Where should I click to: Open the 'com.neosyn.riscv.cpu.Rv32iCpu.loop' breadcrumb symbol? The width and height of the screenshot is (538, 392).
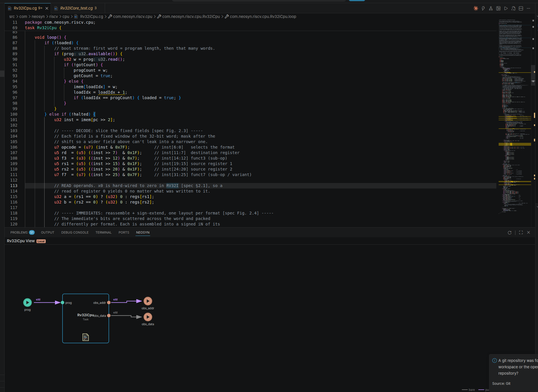click(x=260, y=16)
